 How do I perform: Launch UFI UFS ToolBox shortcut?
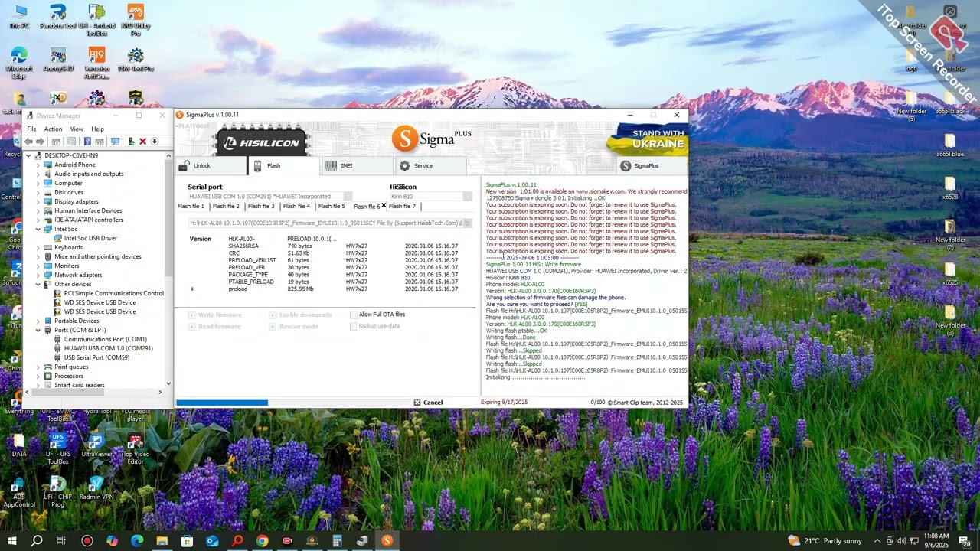point(58,449)
